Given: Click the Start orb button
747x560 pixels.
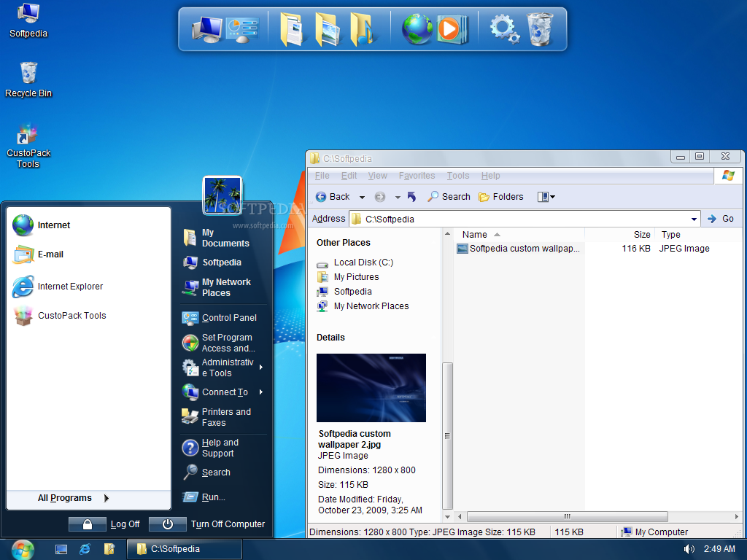Looking at the screenshot, I should click(x=23, y=550).
